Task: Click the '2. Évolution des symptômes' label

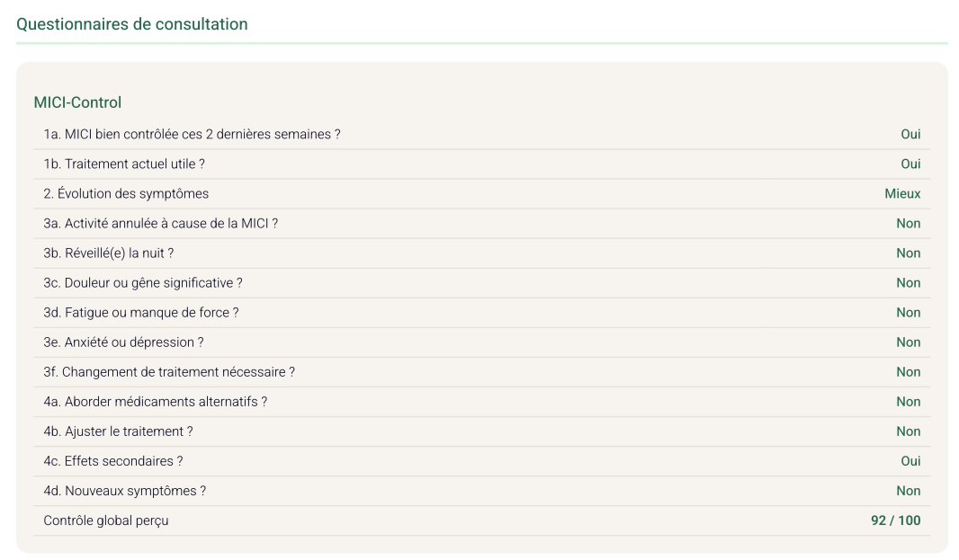Action: coord(126,194)
